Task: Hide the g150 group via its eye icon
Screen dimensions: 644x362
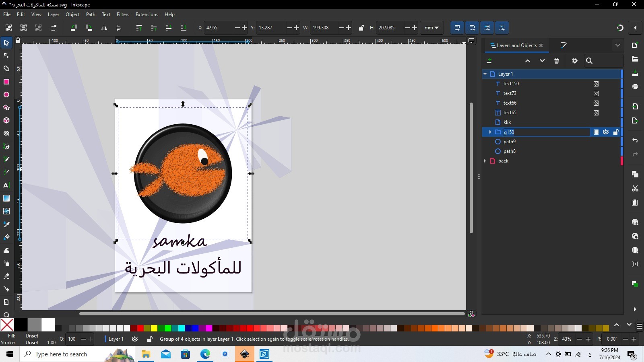Action: pyautogui.click(x=606, y=132)
